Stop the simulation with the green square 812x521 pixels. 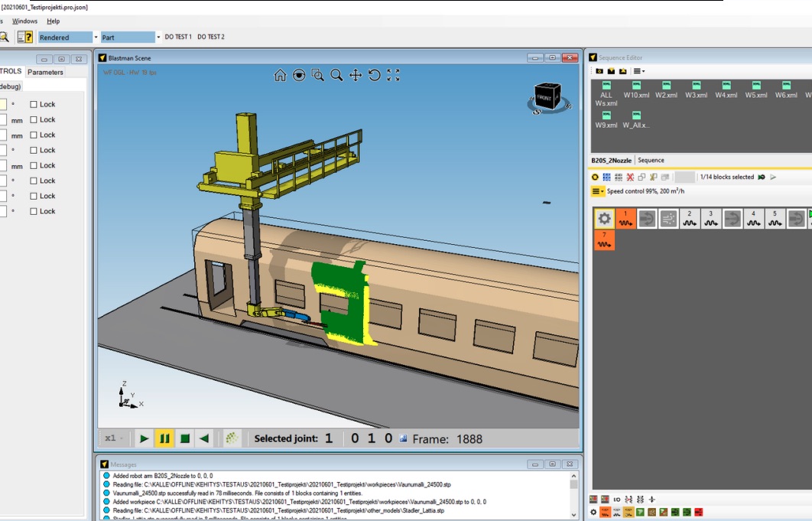click(x=184, y=438)
